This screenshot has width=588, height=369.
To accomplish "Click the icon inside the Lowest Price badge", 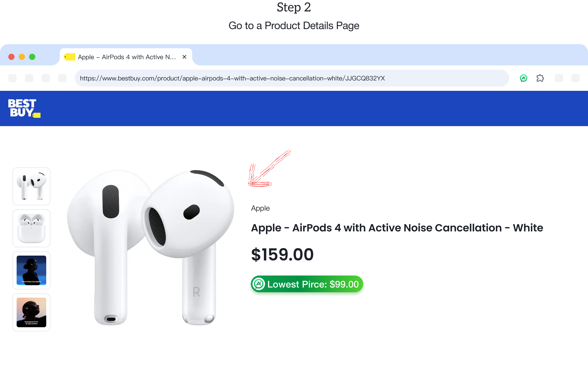I will 259,284.
